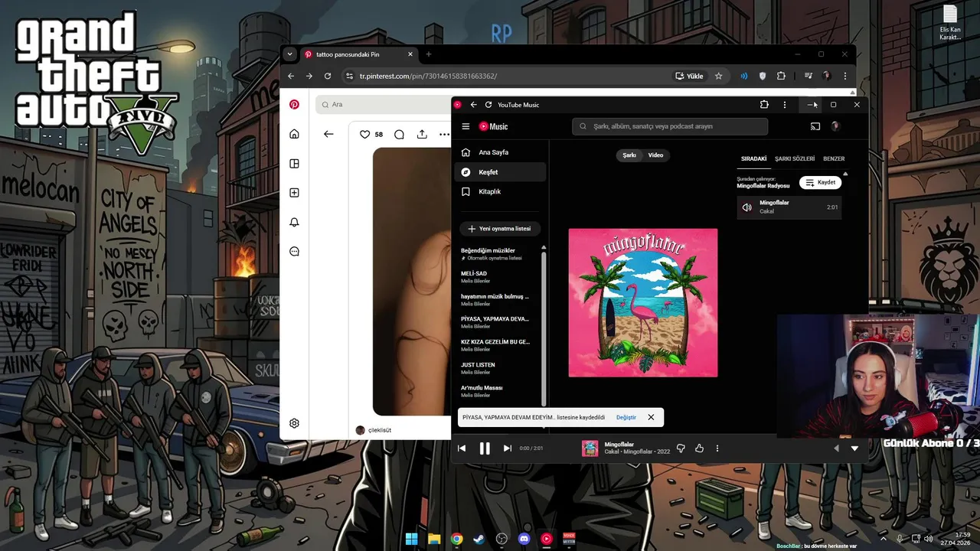980x551 pixels.
Task: Switch to Video mode
Action: [x=656, y=155]
